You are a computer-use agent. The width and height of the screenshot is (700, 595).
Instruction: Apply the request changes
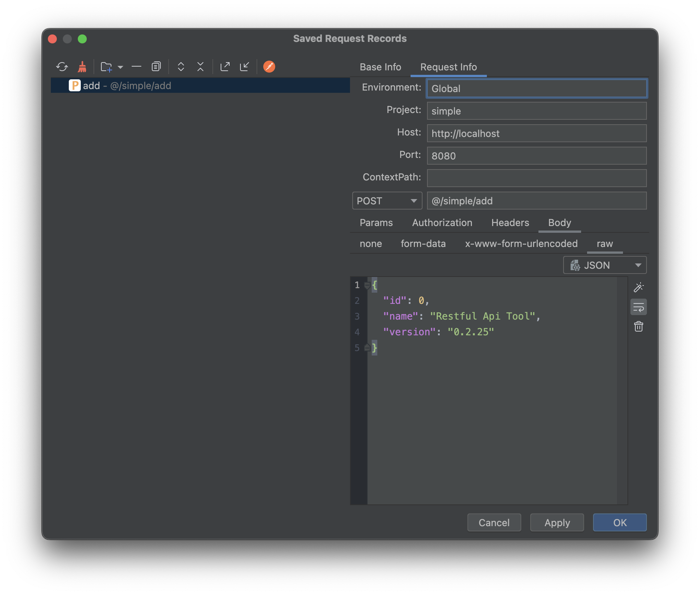(557, 522)
